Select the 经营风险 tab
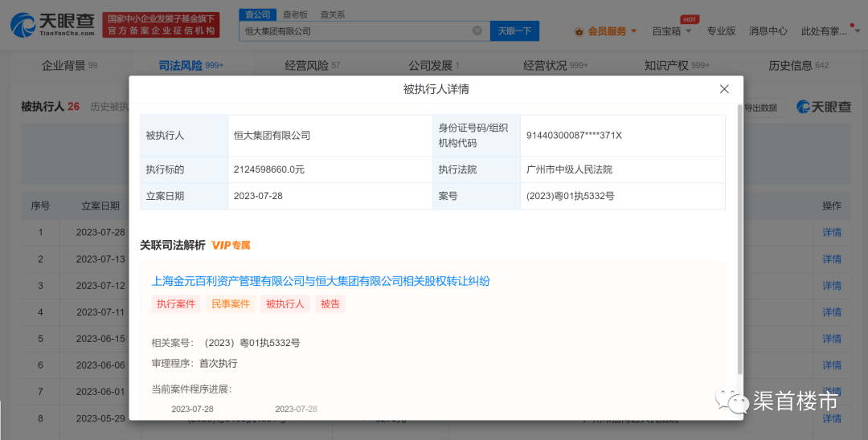This screenshot has width=868, height=440. (x=312, y=66)
